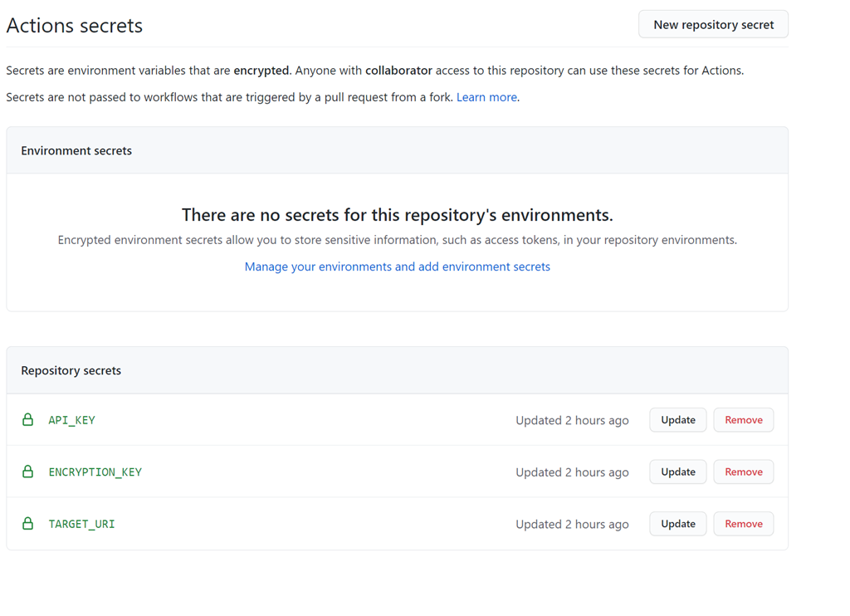Viewport: 850px width, 616px height.
Task: Select the TARGET_URI secret name
Action: 82,525
